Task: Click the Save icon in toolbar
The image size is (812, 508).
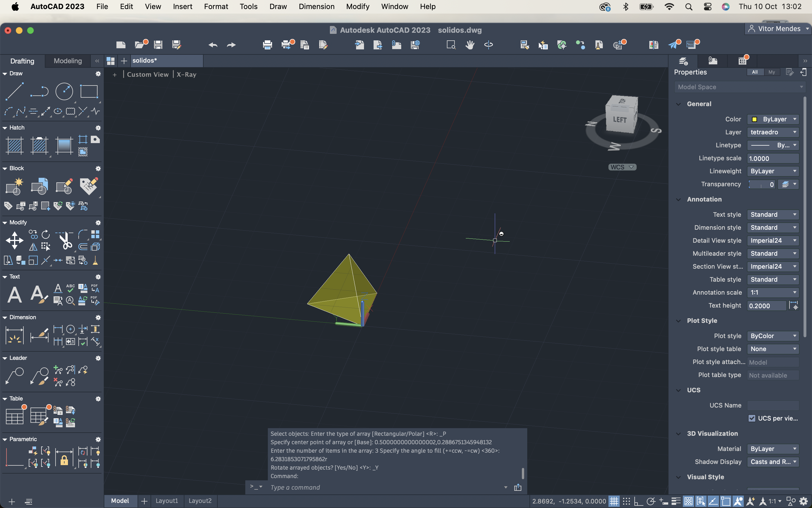Action: coord(158,45)
